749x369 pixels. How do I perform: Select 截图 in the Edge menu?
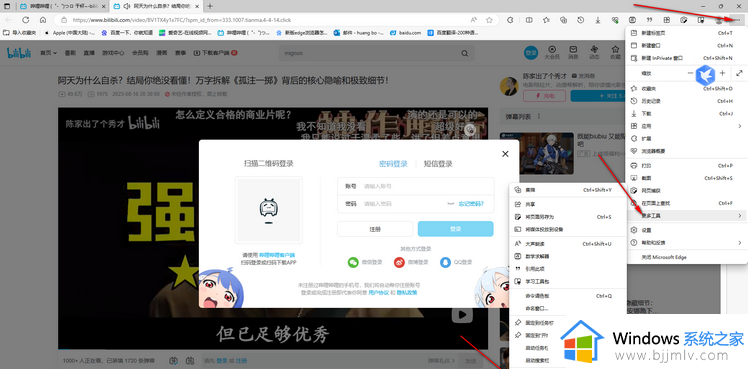point(686,178)
